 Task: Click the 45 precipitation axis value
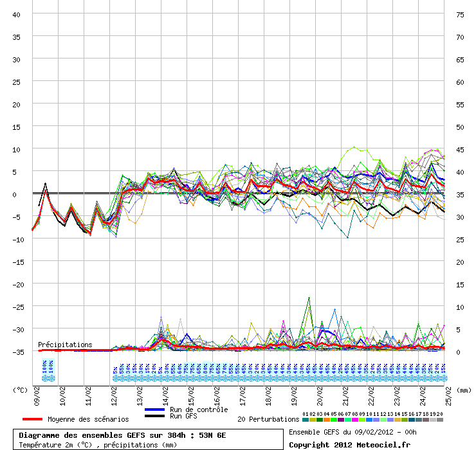(x=460, y=150)
